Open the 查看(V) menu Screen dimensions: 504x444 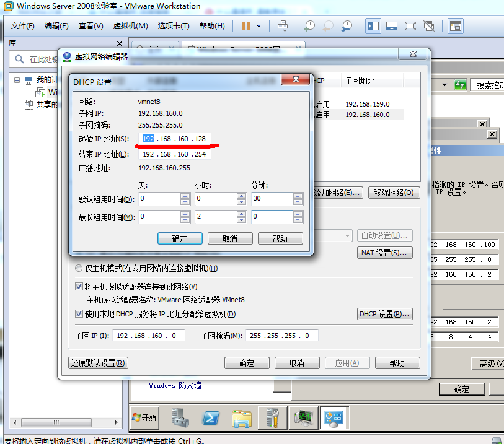(x=91, y=26)
